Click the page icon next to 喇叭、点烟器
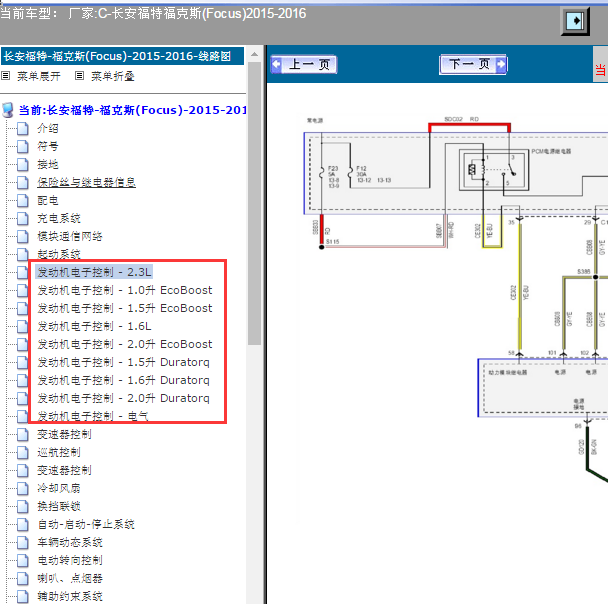 tap(23, 578)
